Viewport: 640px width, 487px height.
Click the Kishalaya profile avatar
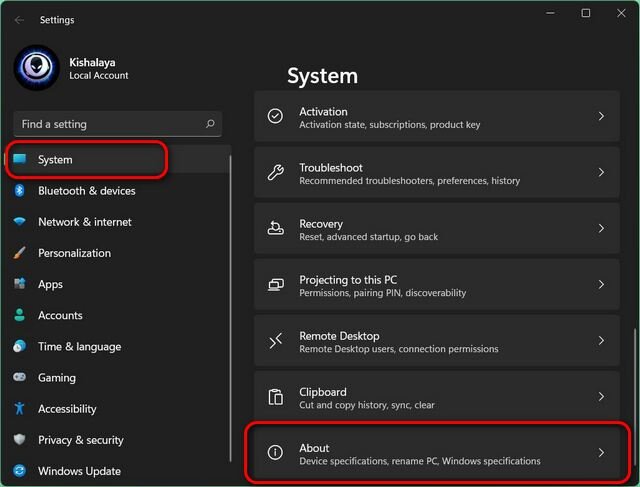point(37,67)
